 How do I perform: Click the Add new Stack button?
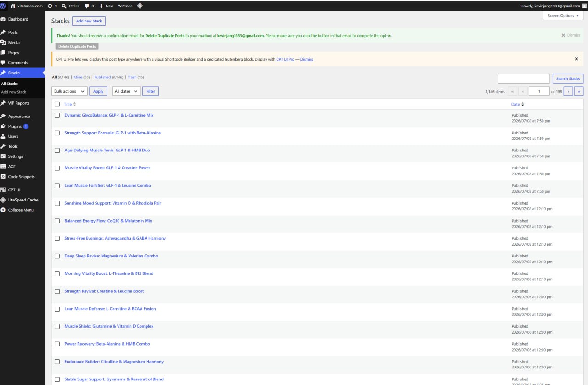89,21
